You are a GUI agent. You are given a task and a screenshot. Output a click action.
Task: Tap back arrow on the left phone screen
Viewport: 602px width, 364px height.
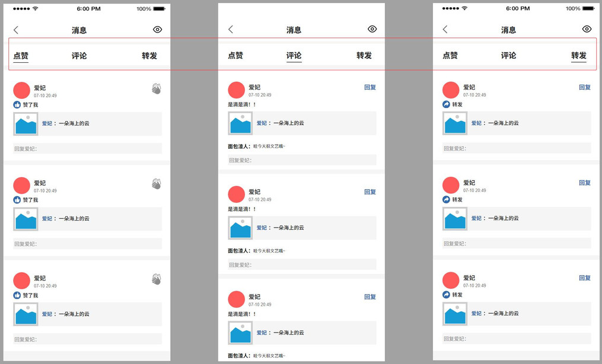pyautogui.click(x=16, y=30)
